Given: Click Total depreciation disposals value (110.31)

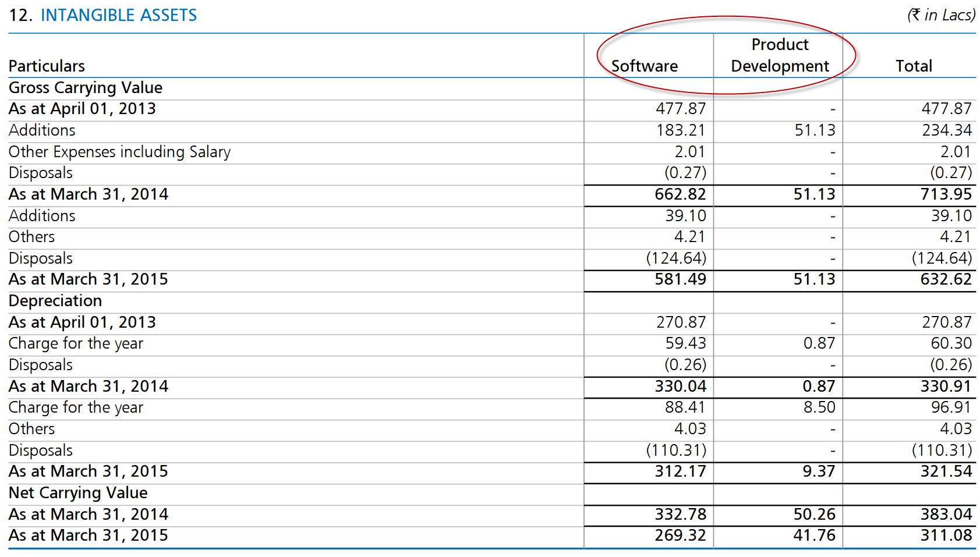Looking at the screenshot, I should point(942,450).
